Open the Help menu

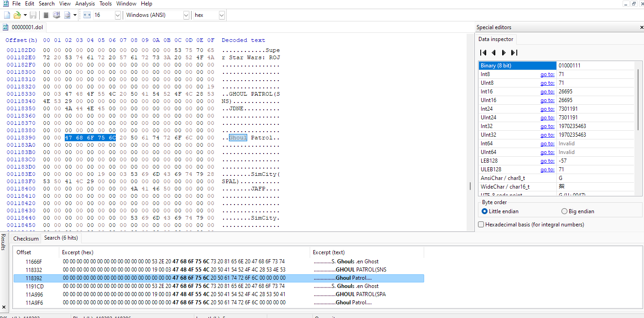146,4
